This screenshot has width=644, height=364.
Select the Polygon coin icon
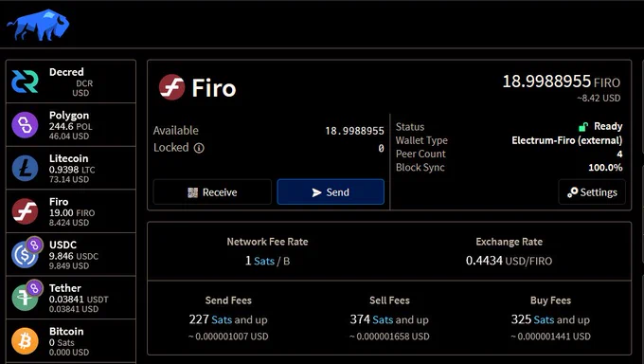[25, 124]
